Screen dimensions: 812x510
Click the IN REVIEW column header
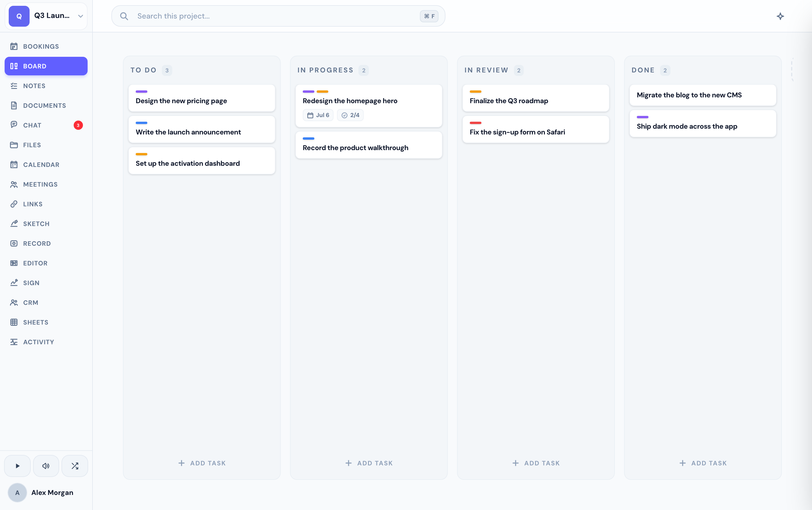pos(486,70)
